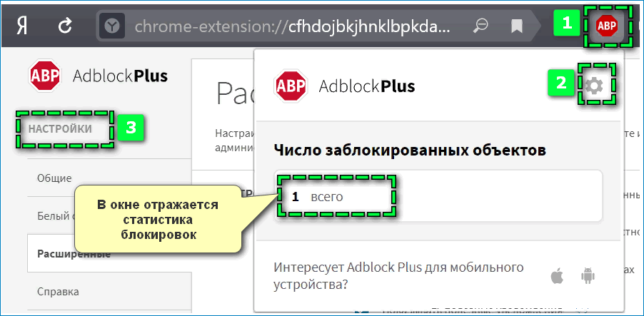Screen dimensions: 644x316
Task: Open settings via gear icon in popup
Action: pos(593,86)
